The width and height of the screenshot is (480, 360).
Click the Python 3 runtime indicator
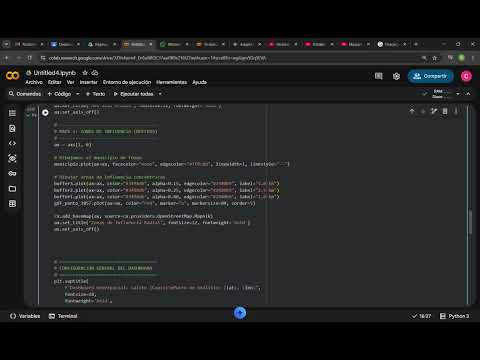454,316
